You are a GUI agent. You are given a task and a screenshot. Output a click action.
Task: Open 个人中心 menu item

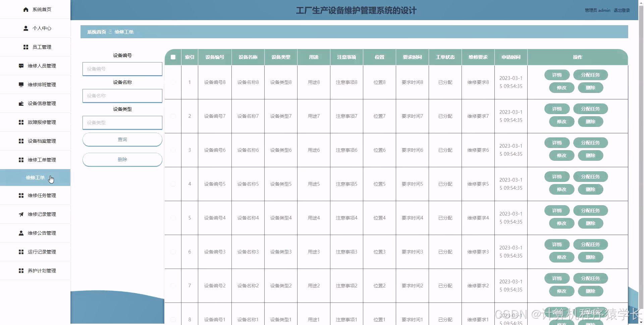35,28
